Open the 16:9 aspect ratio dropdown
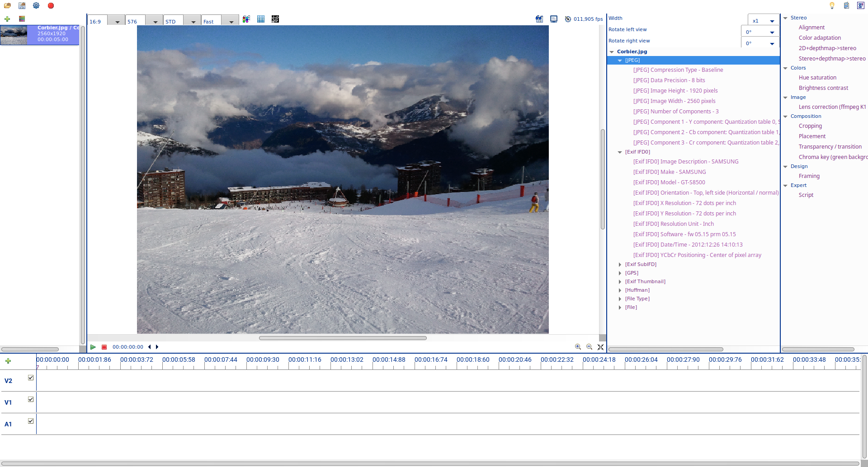 [x=117, y=21]
